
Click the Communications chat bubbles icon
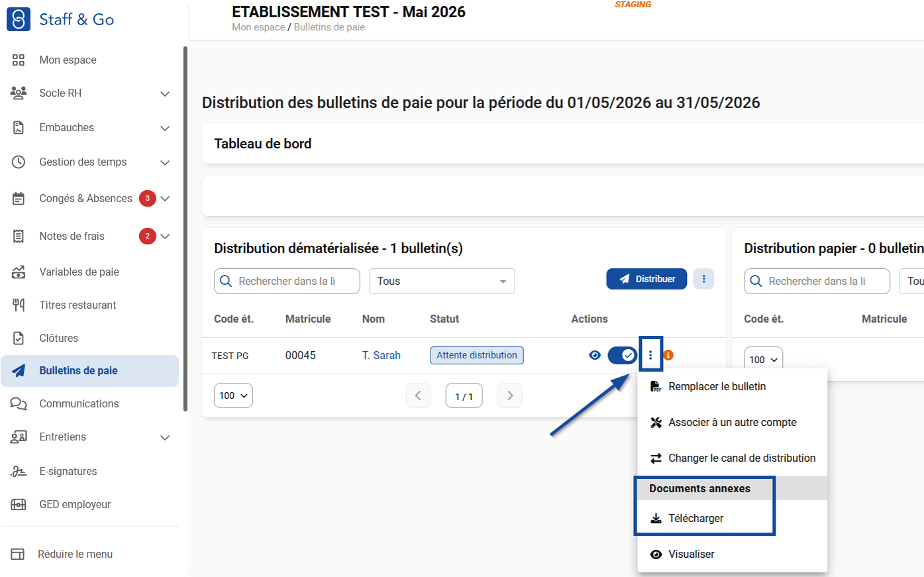coord(19,403)
